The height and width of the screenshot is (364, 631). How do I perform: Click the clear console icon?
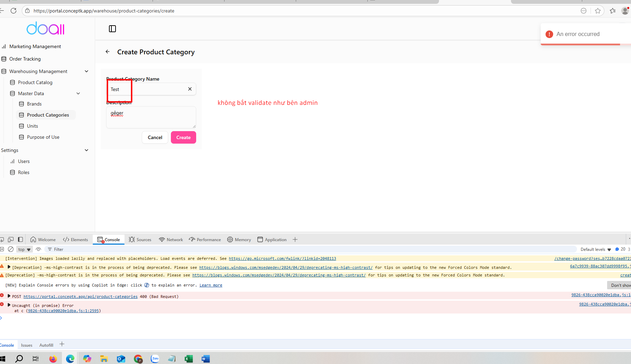coord(11,249)
